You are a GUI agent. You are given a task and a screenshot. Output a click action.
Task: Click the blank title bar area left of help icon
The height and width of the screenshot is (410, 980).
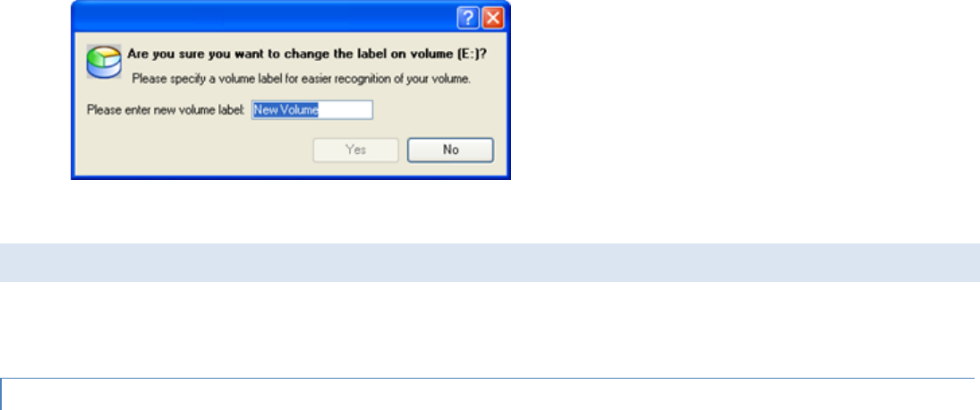pos(262,18)
